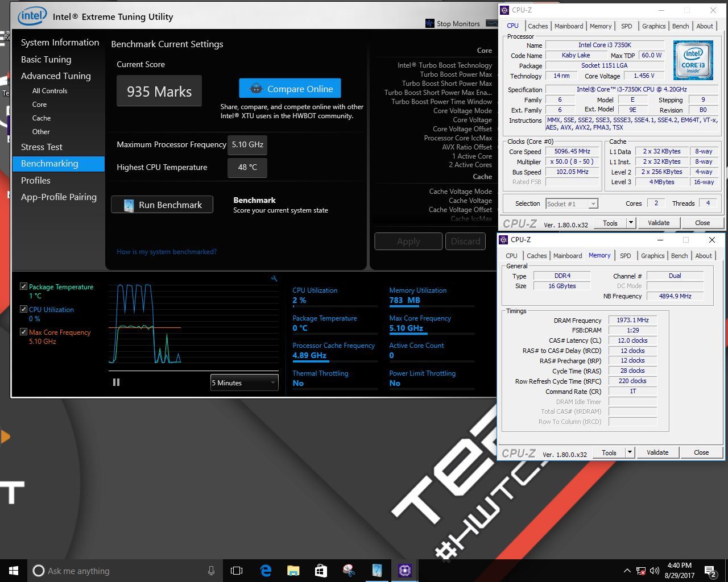Open the 5 Minutes time range dropdown
This screenshot has width=728, height=582.
pos(244,383)
